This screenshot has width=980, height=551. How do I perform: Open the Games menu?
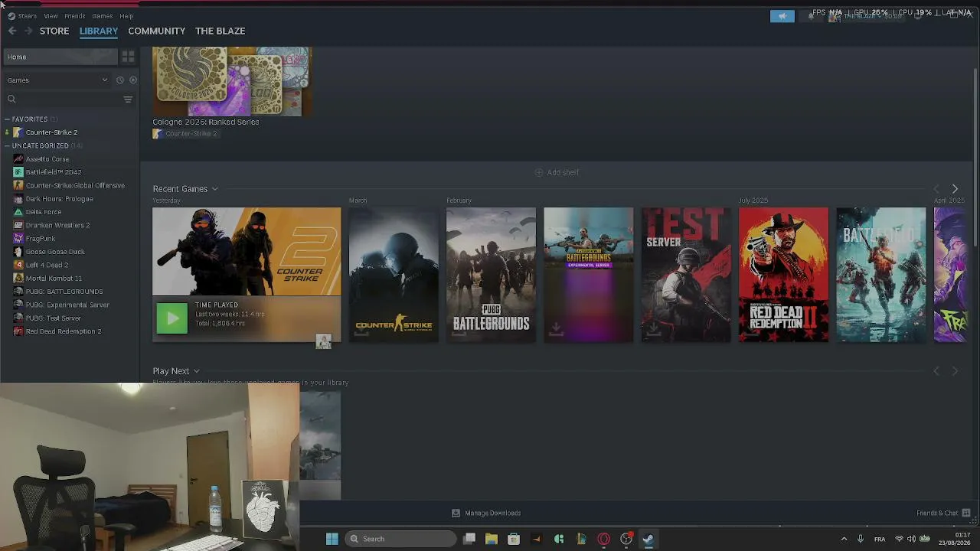103,16
